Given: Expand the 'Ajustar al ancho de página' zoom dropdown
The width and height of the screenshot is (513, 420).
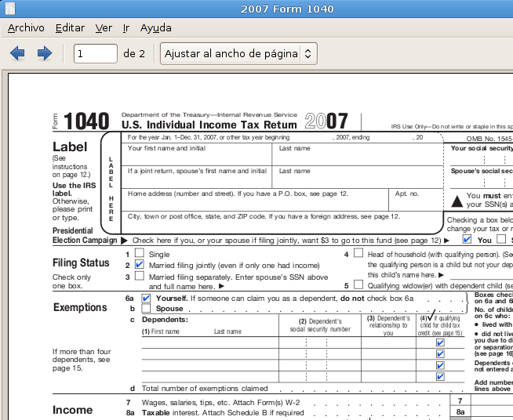Looking at the screenshot, I should [238, 54].
